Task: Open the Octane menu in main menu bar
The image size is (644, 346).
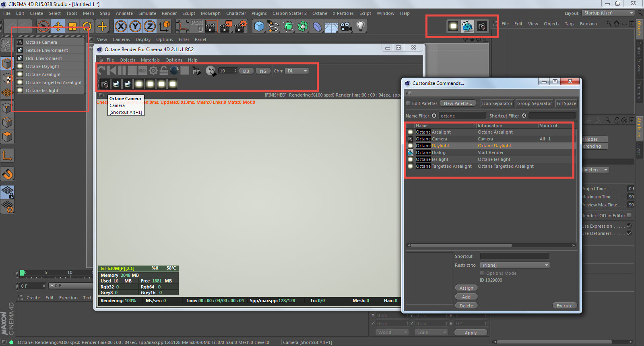Action: coord(320,13)
